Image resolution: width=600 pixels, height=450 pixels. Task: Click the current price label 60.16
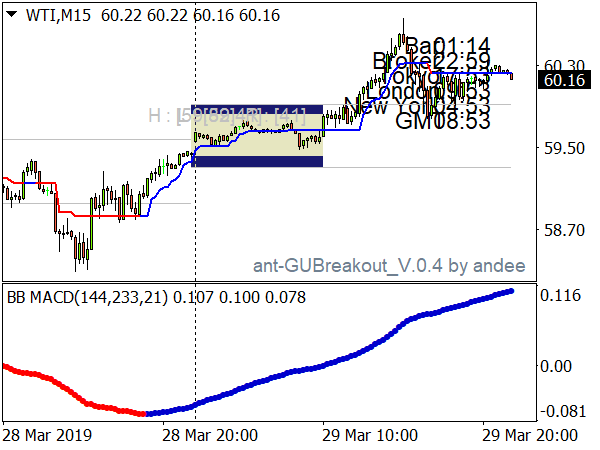(564, 80)
